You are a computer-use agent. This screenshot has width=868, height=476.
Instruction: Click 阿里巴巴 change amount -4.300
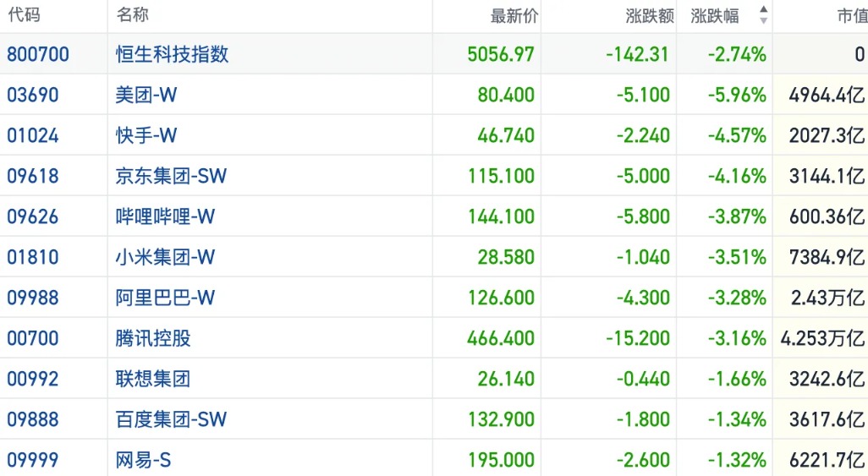643,298
